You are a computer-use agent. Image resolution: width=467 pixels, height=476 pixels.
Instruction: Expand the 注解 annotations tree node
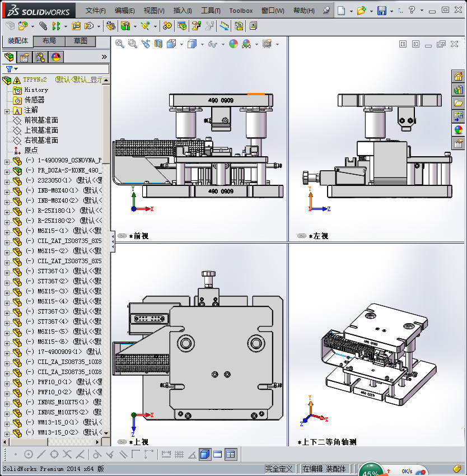point(7,110)
